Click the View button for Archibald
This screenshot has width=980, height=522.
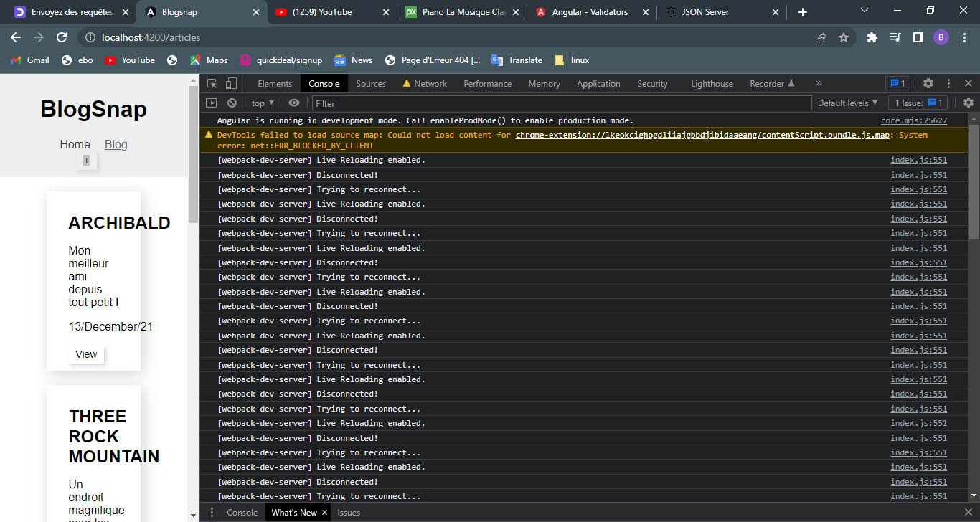pos(86,354)
